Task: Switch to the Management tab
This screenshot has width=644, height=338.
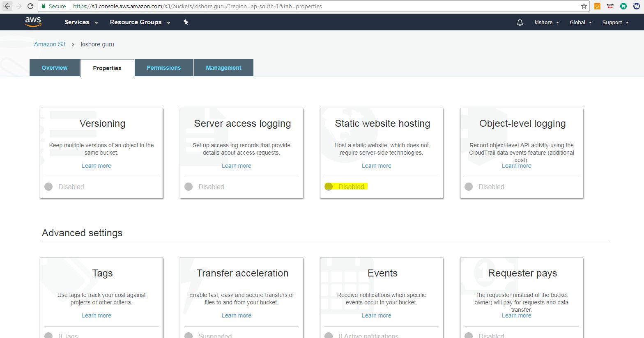Action: pos(223,68)
